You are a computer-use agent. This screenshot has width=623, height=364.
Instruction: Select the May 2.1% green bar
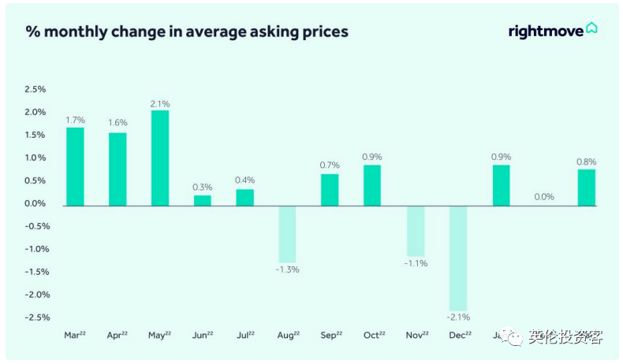pos(160,158)
